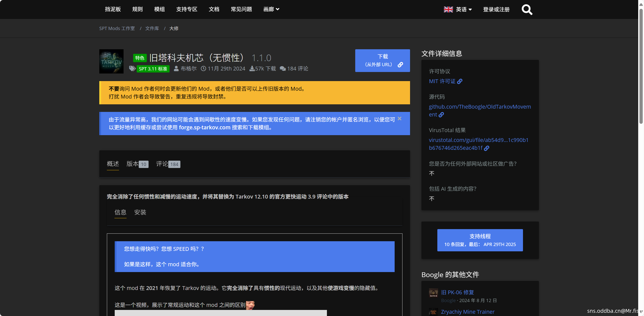Image resolution: width=644 pixels, height=316 pixels.
Task: Select the 概述 tab
Action: [113, 164]
